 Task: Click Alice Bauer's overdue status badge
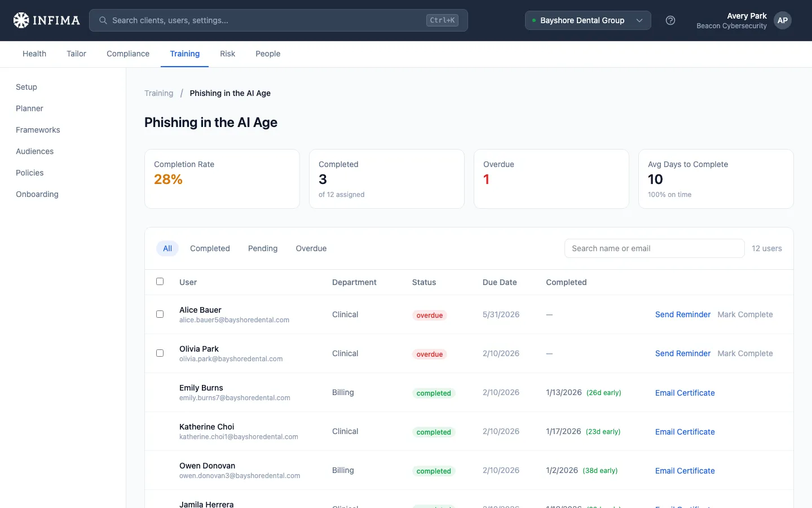point(430,315)
